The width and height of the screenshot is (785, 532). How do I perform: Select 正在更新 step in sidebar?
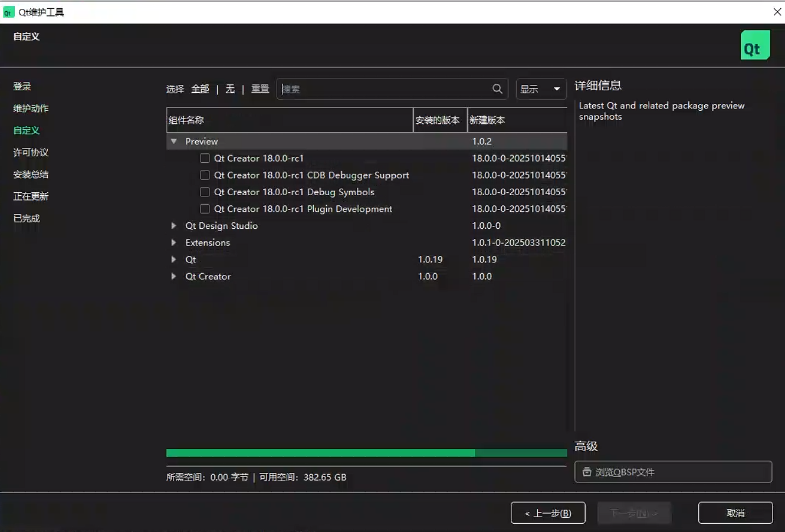pos(31,196)
